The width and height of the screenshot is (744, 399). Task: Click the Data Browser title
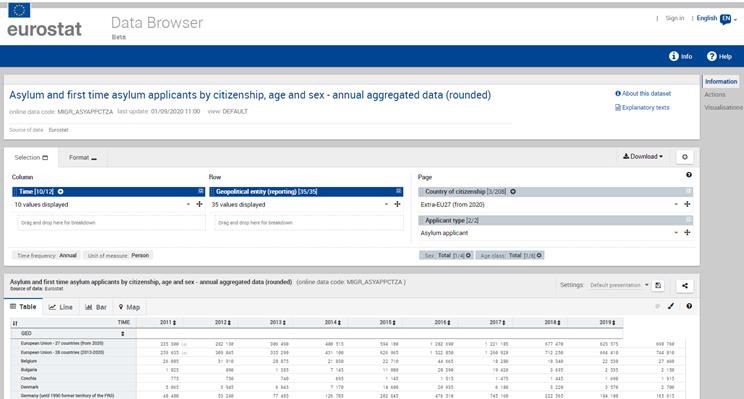point(157,23)
